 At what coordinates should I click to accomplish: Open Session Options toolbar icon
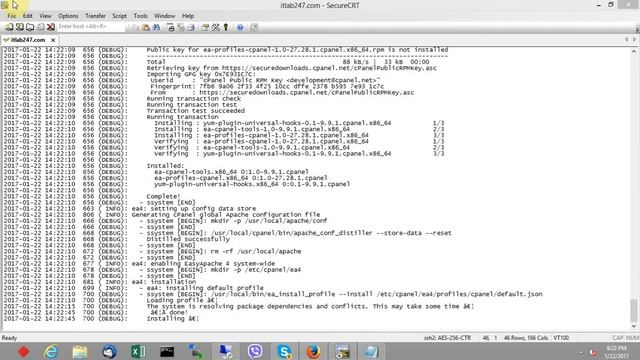(x=205, y=27)
